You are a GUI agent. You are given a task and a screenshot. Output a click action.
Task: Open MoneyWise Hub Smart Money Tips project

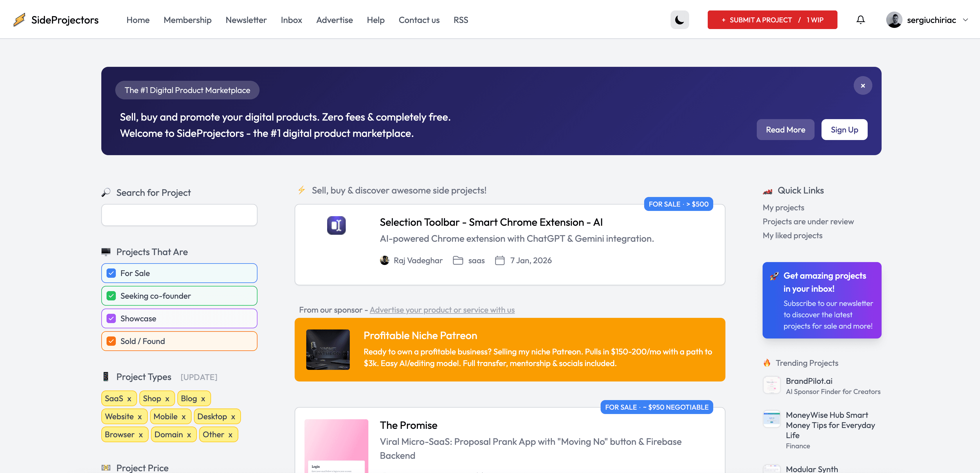pos(831,425)
